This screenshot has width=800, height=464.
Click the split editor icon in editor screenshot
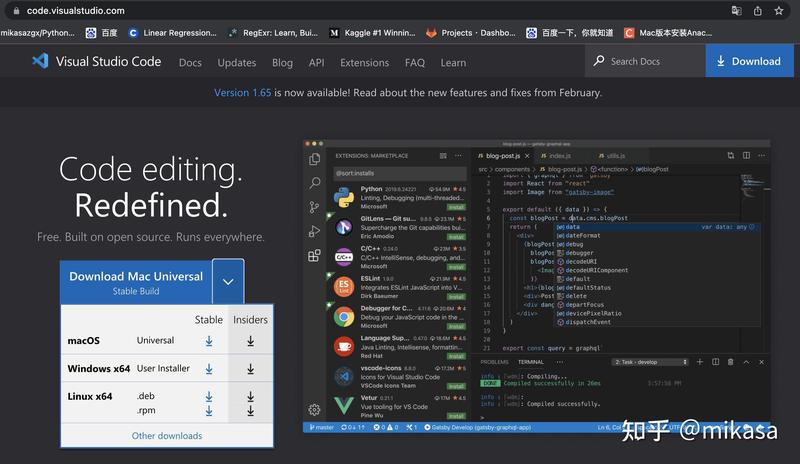coord(746,155)
